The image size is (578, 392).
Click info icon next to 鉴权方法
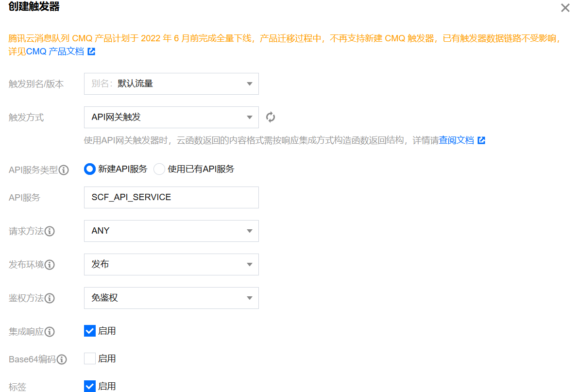(x=50, y=298)
